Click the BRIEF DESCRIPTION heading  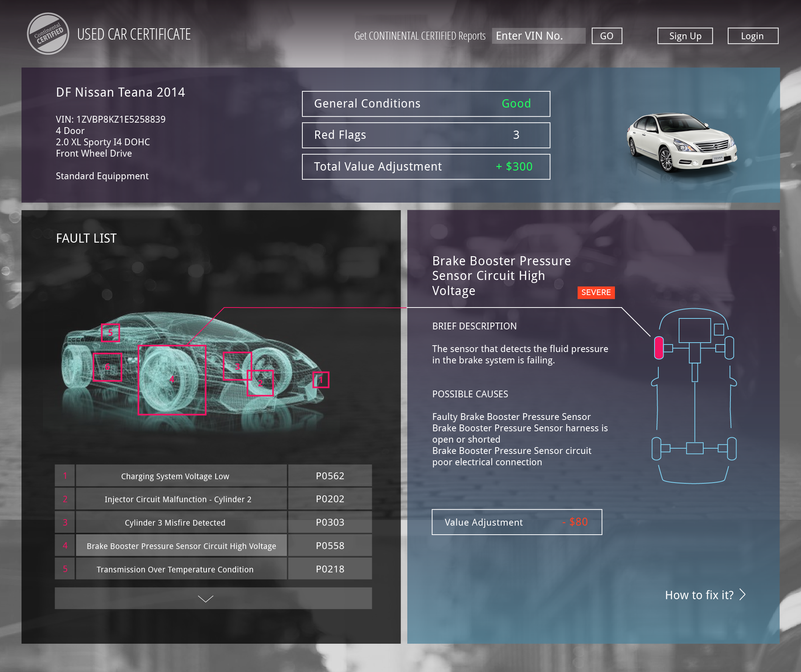[x=474, y=326]
